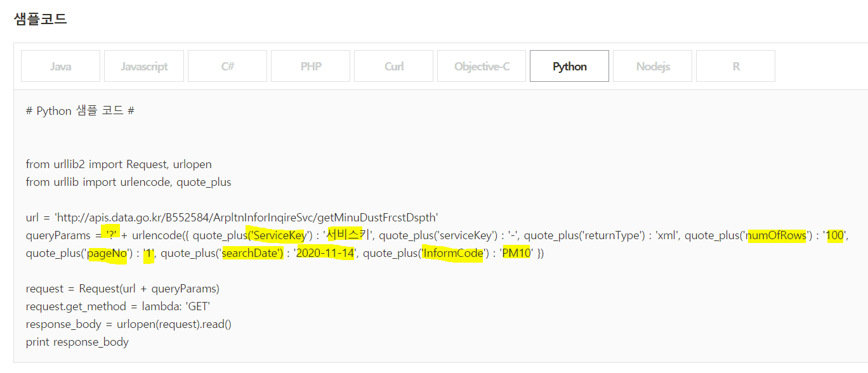View the Nodejs sample code tab

coord(652,66)
